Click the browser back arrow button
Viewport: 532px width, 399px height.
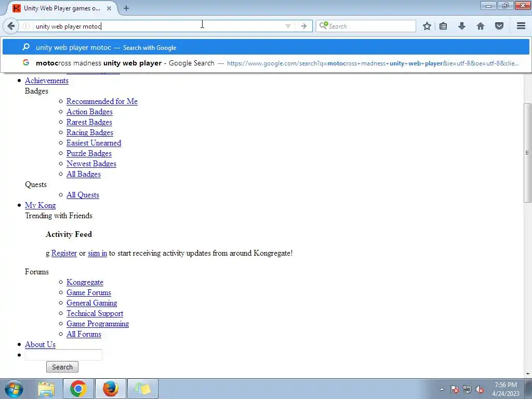pyautogui.click(x=11, y=26)
